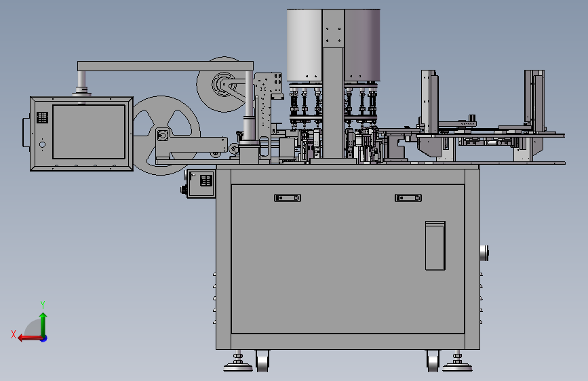Select the left upright magazine on outfeed table
The width and height of the screenshot is (588, 381).
[429, 102]
